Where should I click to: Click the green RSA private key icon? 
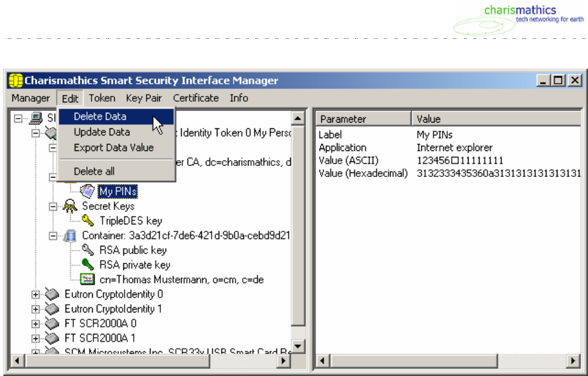coord(88,264)
